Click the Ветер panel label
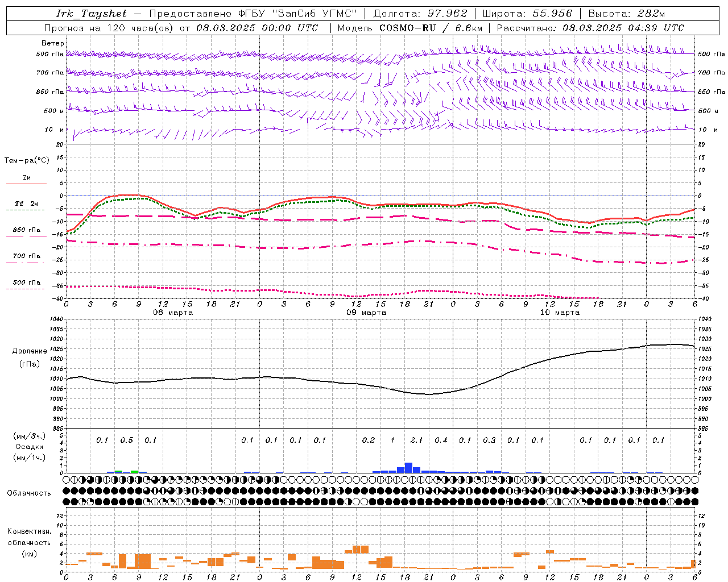 coord(53,43)
